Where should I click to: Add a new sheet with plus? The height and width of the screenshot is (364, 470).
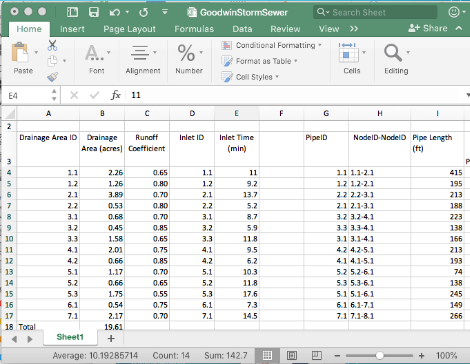[111, 339]
